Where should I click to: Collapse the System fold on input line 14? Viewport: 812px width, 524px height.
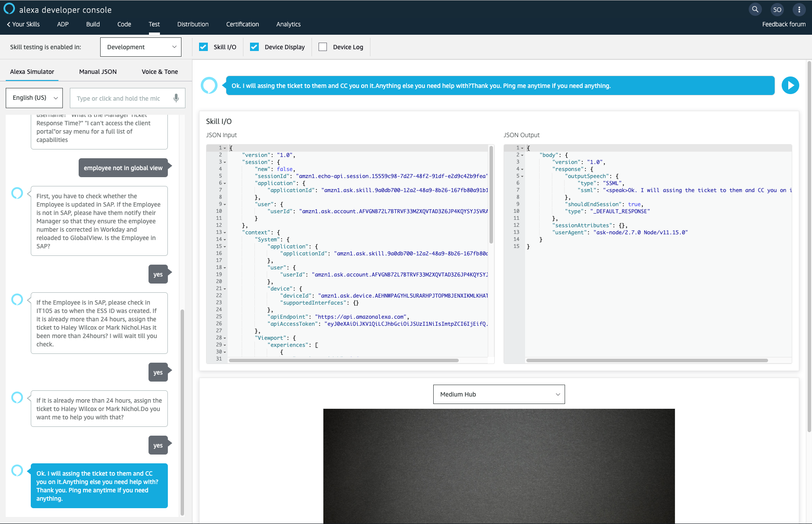click(x=225, y=240)
